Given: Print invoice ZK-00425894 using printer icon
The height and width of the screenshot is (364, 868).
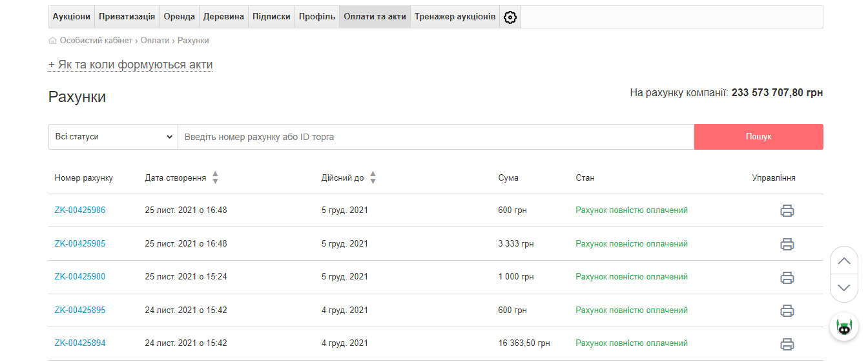Looking at the screenshot, I should pyautogui.click(x=787, y=344).
